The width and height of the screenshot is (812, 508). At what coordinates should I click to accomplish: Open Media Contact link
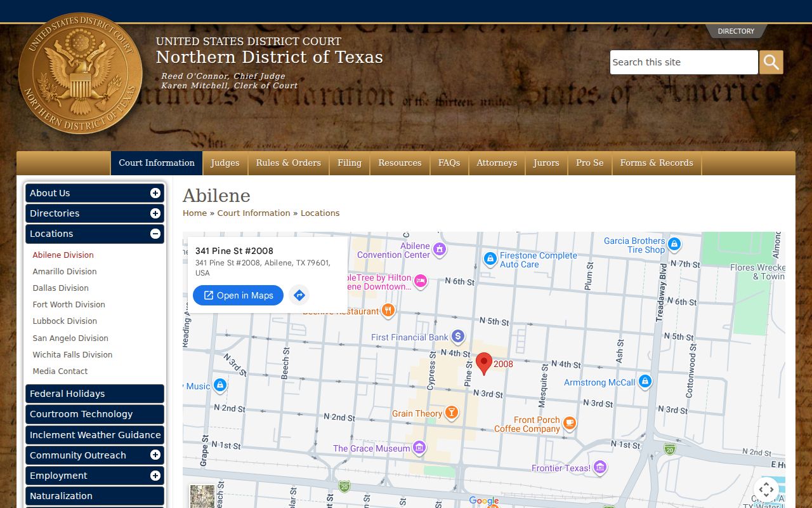[60, 371]
